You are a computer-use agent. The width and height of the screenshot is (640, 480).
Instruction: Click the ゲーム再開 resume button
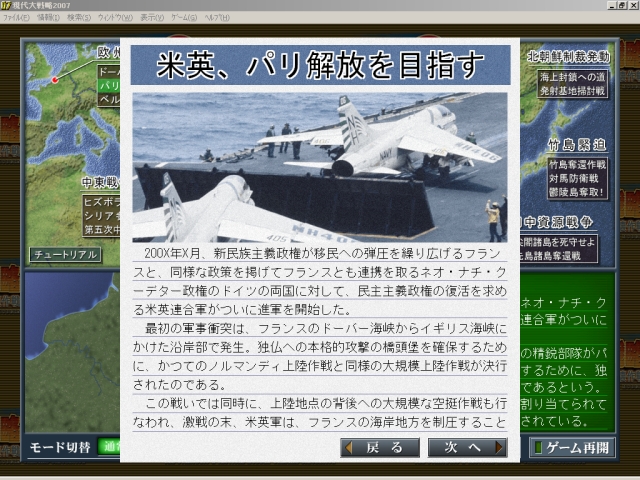[x=572, y=448]
